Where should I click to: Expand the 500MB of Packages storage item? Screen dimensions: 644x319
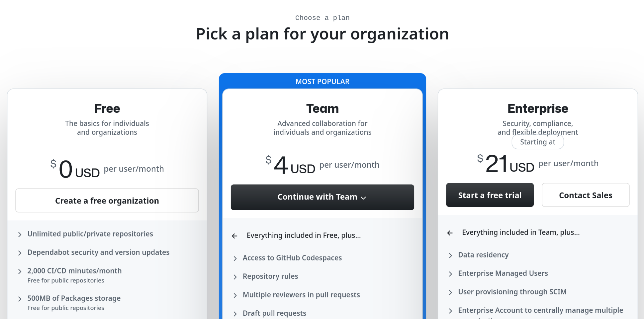(x=20, y=298)
